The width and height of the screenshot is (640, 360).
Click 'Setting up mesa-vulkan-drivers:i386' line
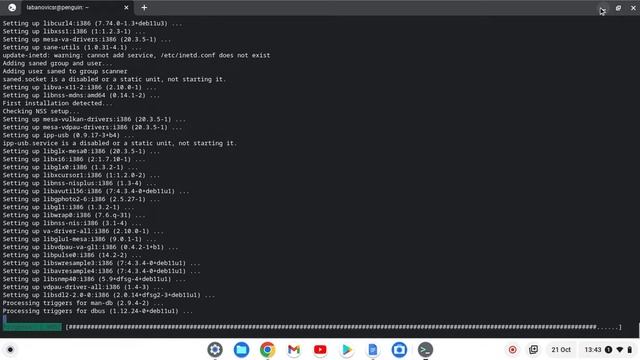(x=94, y=119)
